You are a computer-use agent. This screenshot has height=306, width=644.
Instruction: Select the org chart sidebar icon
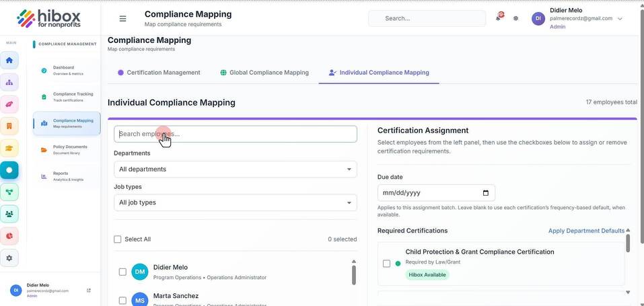[x=9, y=82]
